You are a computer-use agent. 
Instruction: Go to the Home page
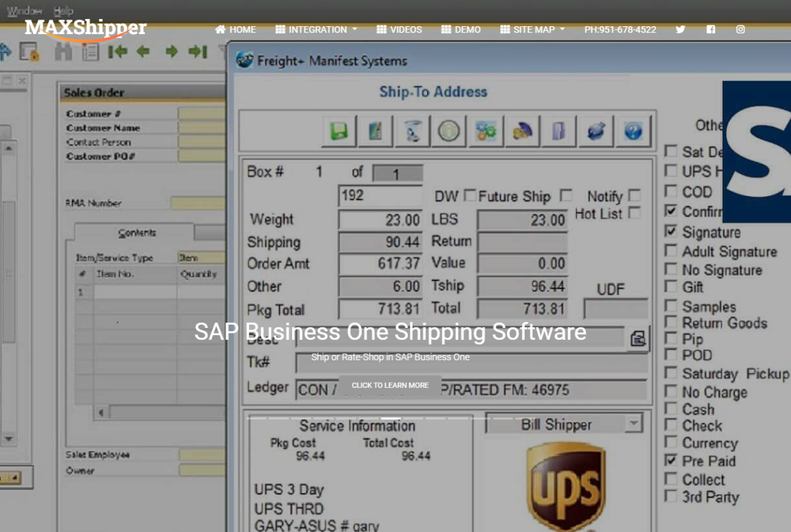pyautogui.click(x=236, y=30)
